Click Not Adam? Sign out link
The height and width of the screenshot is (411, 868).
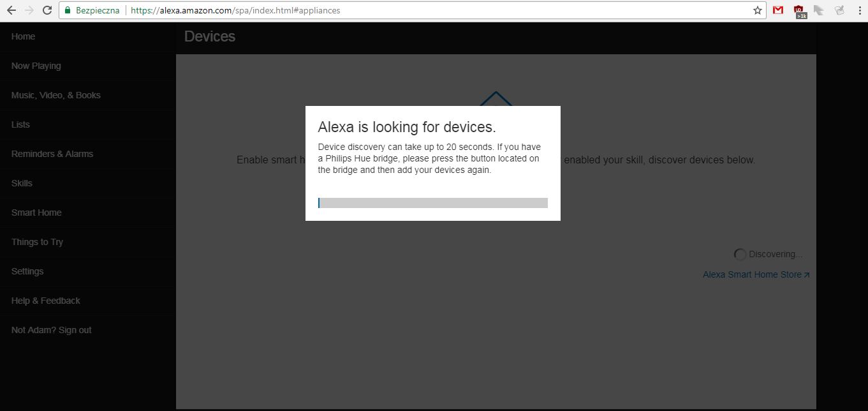[87, 330]
